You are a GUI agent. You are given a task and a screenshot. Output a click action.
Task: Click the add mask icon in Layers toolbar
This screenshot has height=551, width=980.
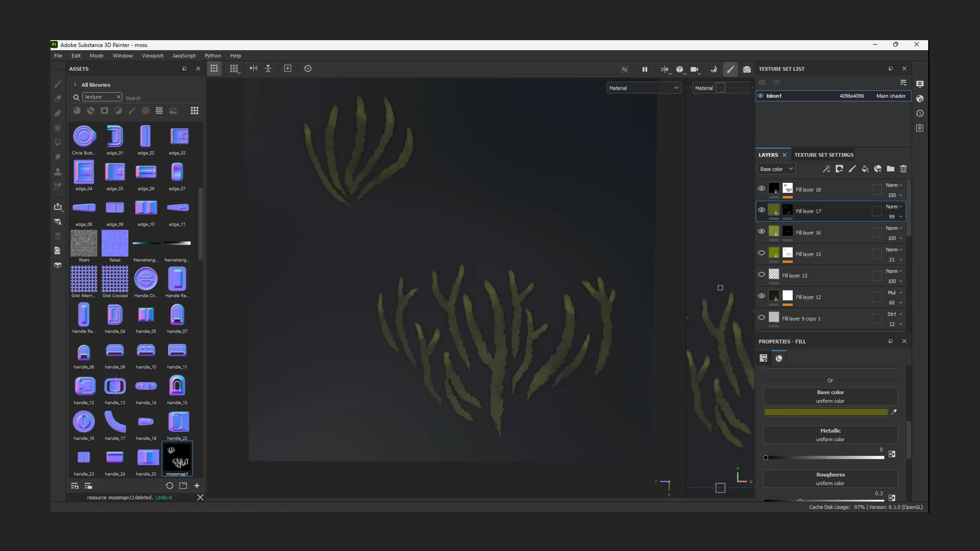tap(839, 169)
